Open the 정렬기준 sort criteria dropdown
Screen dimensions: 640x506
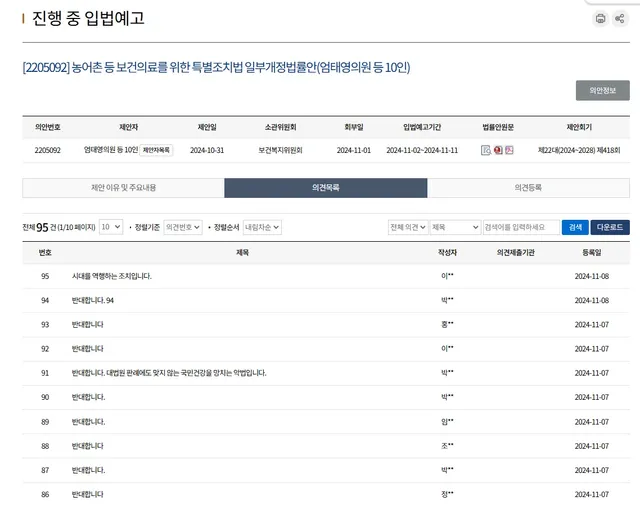[183, 227]
